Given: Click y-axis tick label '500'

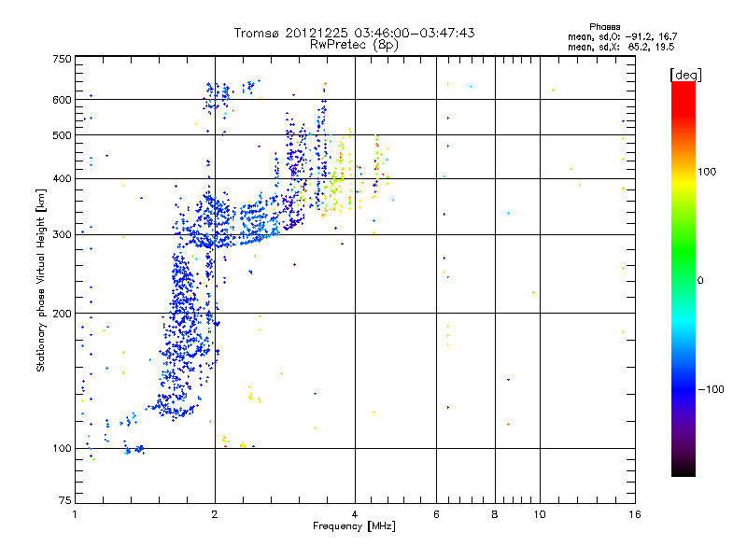Looking at the screenshot, I should pos(62,135).
